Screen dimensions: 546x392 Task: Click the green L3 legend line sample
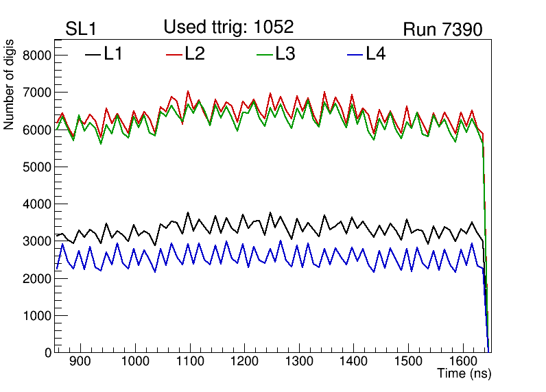265,54
